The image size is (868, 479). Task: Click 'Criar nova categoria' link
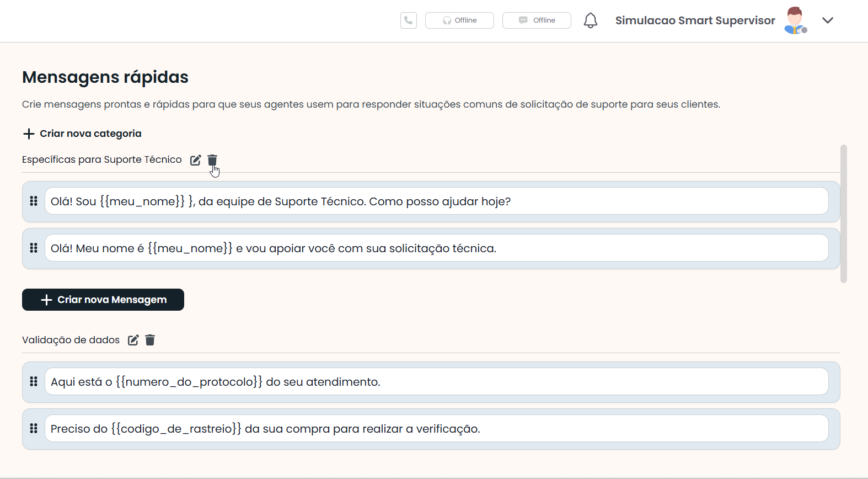point(82,134)
